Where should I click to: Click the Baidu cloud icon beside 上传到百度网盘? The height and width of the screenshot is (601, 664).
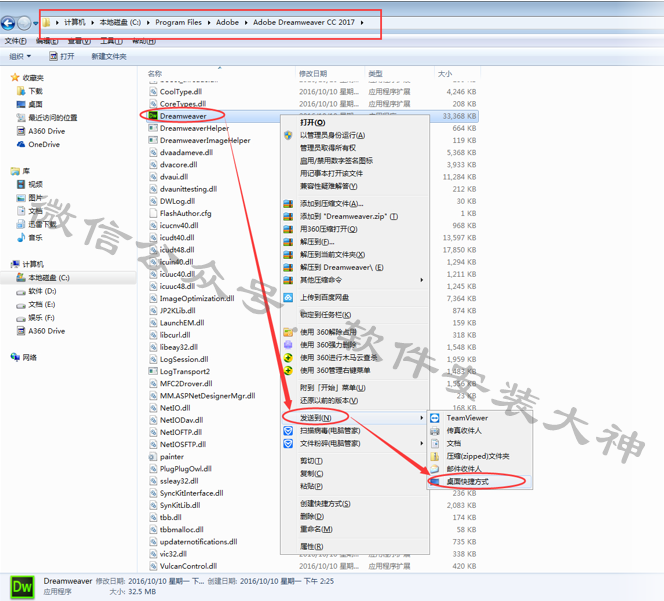[x=288, y=297]
